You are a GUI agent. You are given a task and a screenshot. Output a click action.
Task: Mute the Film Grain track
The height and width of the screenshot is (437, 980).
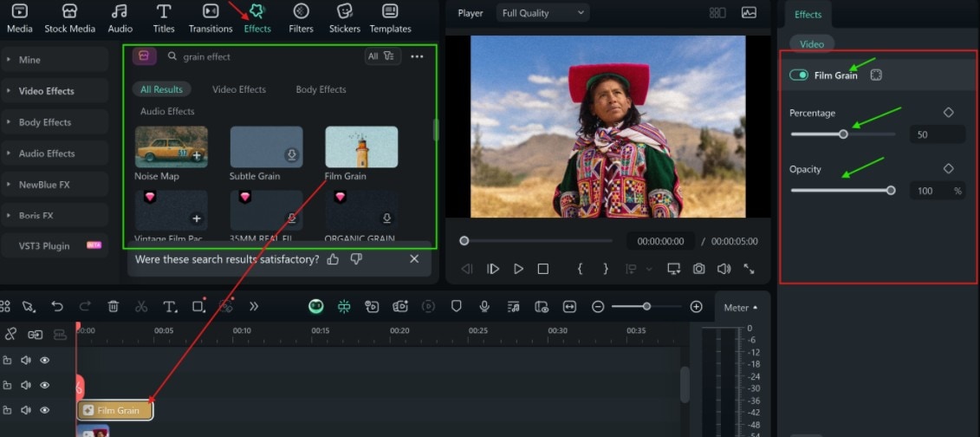(x=26, y=410)
